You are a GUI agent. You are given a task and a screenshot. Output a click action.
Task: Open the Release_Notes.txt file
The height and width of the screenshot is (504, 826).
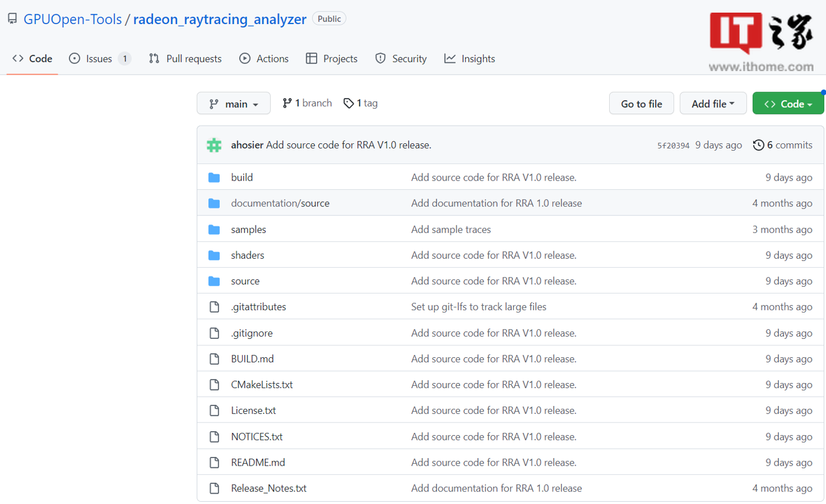[x=269, y=489]
